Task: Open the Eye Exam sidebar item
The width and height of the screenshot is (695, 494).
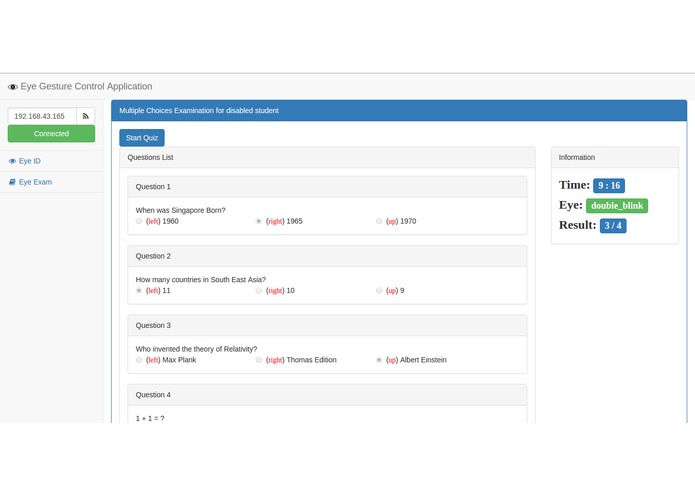Action: click(x=51, y=182)
